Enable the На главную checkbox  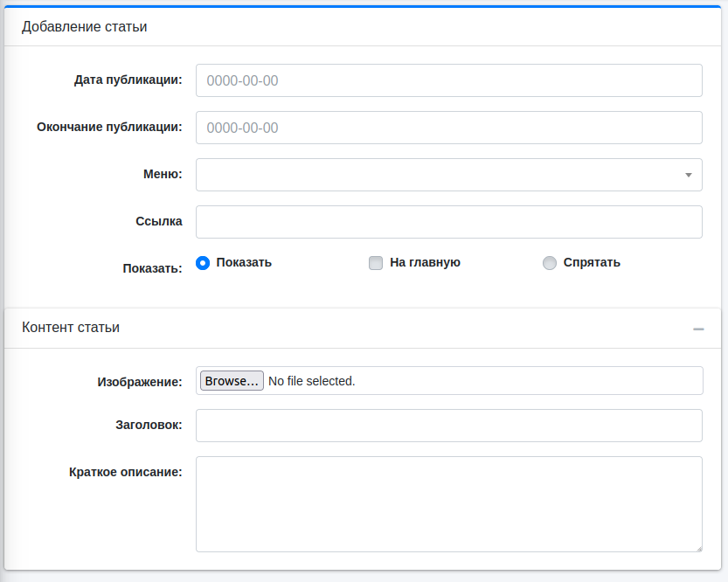376,263
